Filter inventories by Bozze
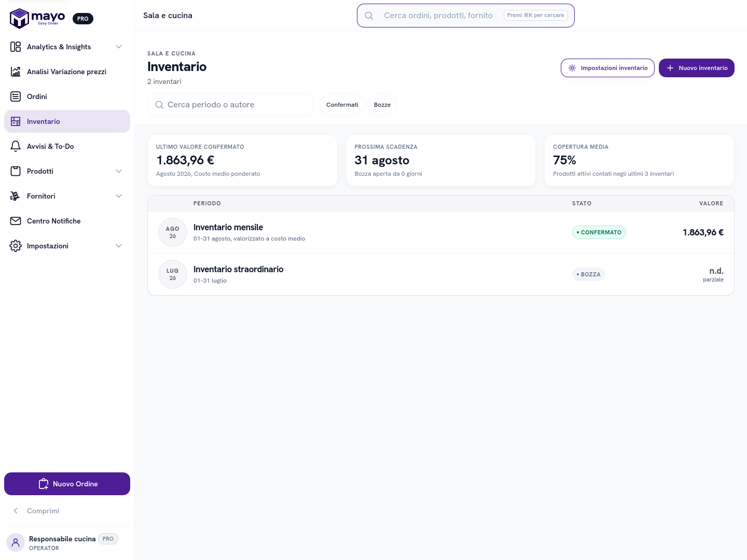Image resolution: width=747 pixels, height=560 pixels. point(382,105)
